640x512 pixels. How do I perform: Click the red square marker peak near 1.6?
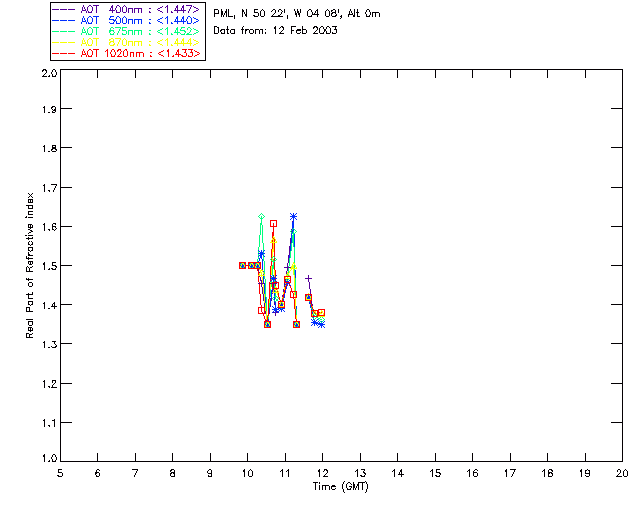coord(273,223)
